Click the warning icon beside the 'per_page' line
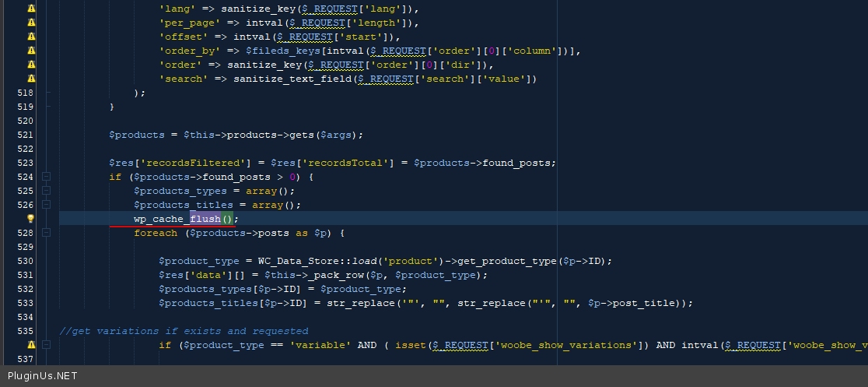 pyautogui.click(x=31, y=23)
